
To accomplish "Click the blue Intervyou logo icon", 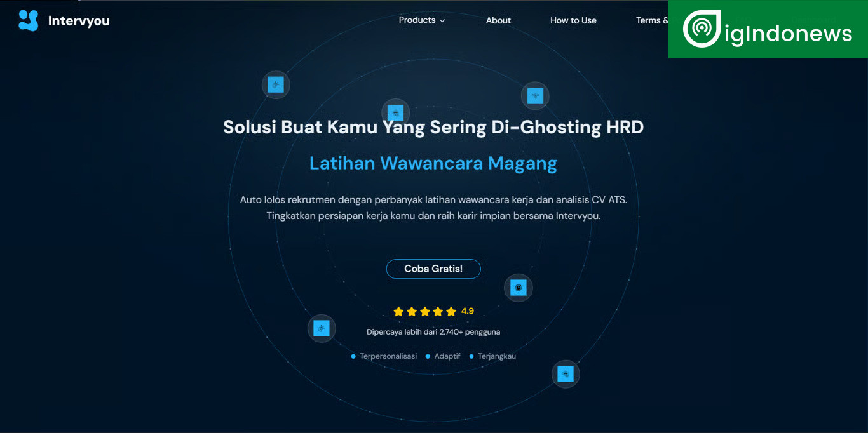I will [29, 21].
